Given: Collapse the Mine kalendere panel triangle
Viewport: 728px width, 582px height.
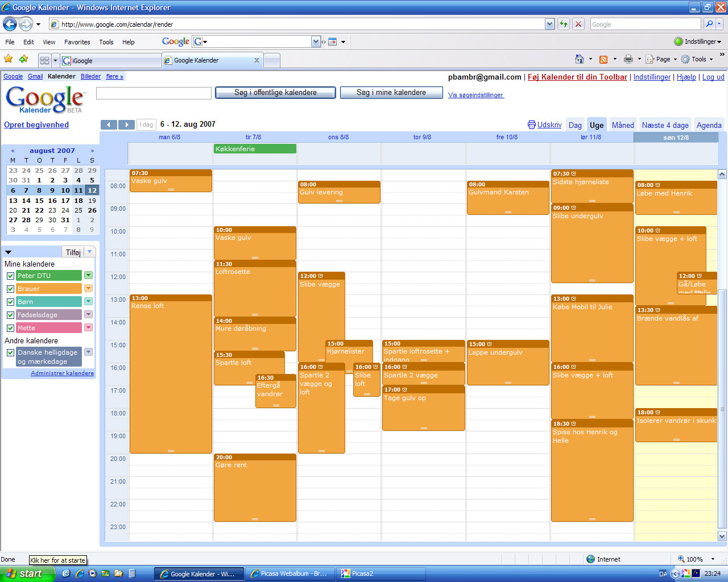Looking at the screenshot, I should coord(8,252).
